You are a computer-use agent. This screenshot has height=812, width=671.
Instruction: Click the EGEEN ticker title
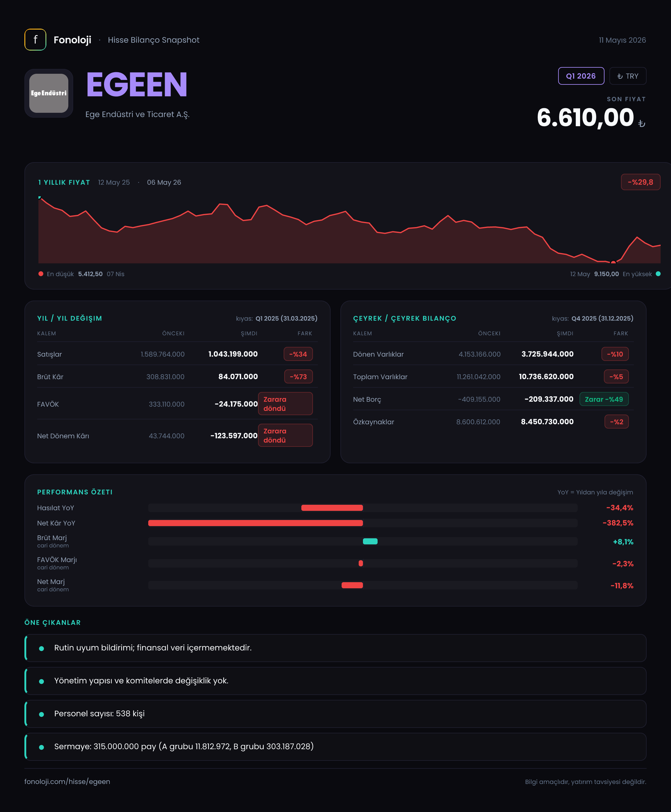pyautogui.click(x=137, y=85)
